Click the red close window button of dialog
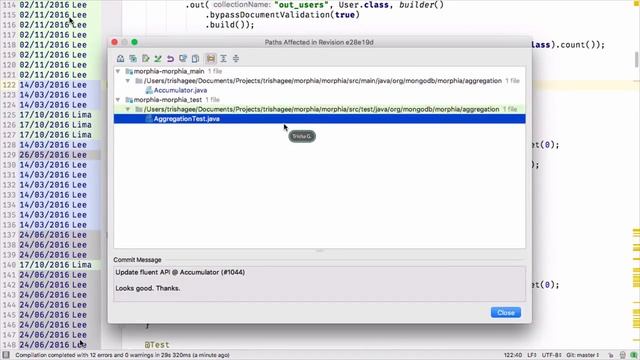 tap(115, 42)
